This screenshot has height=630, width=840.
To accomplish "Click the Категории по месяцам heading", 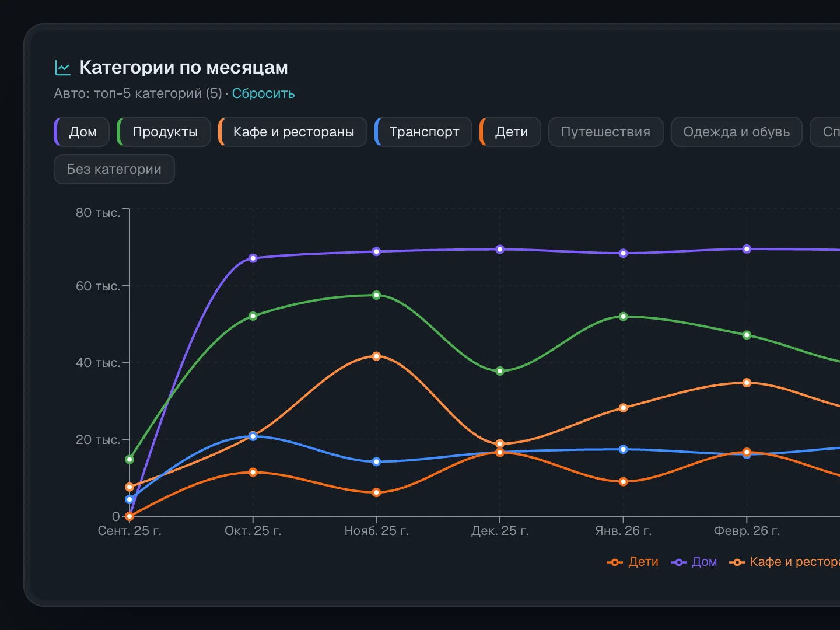I will 184,68.
